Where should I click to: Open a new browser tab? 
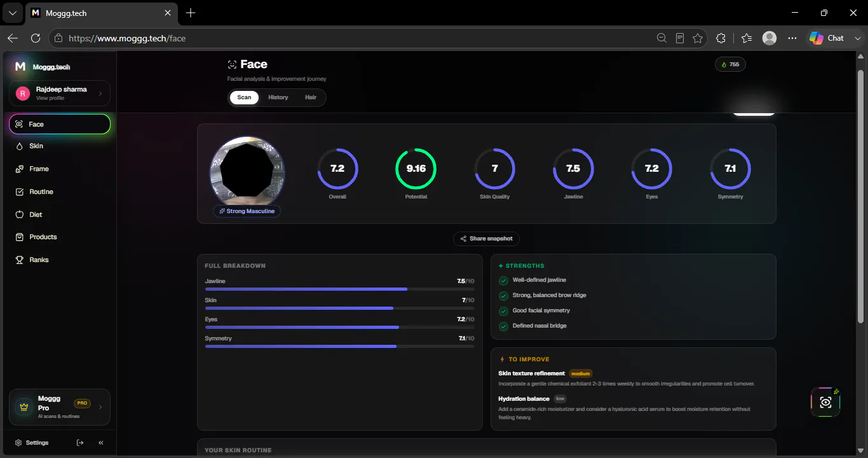pyautogui.click(x=191, y=13)
